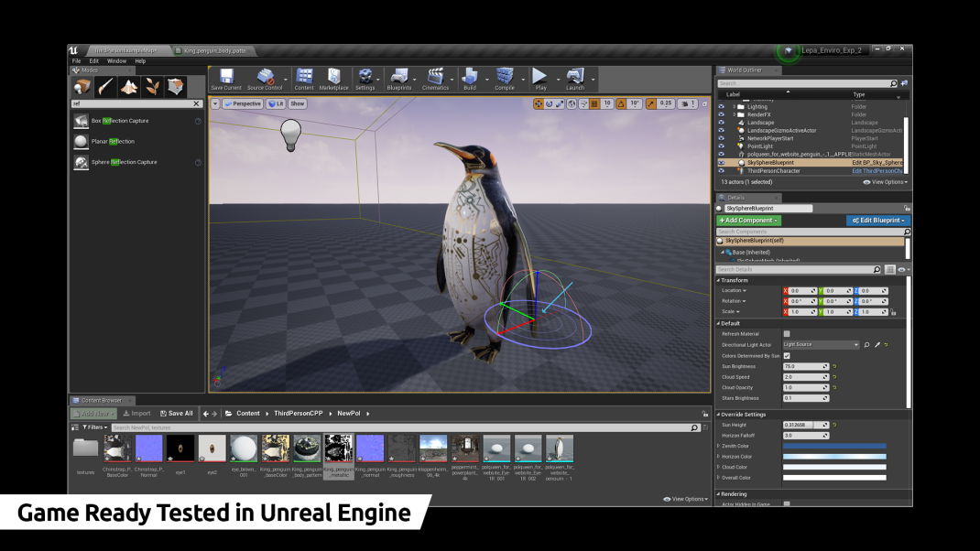Click the Add Component button
The image size is (980, 551).
pos(748,221)
